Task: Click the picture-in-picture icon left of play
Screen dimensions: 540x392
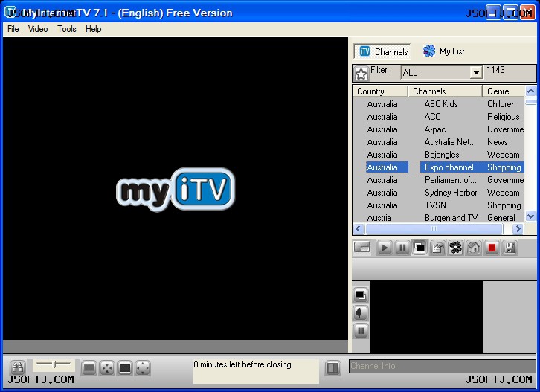Action: (361, 247)
